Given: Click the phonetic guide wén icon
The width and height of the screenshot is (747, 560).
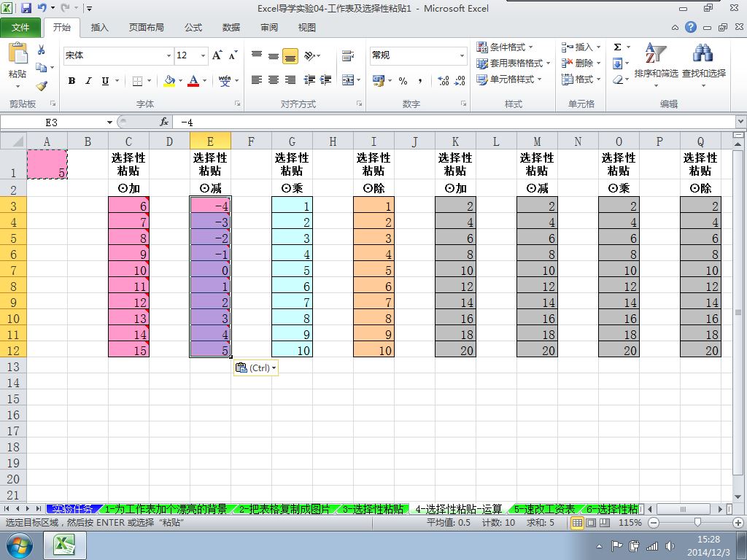Looking at the screenshot, I should pos(225,81).
